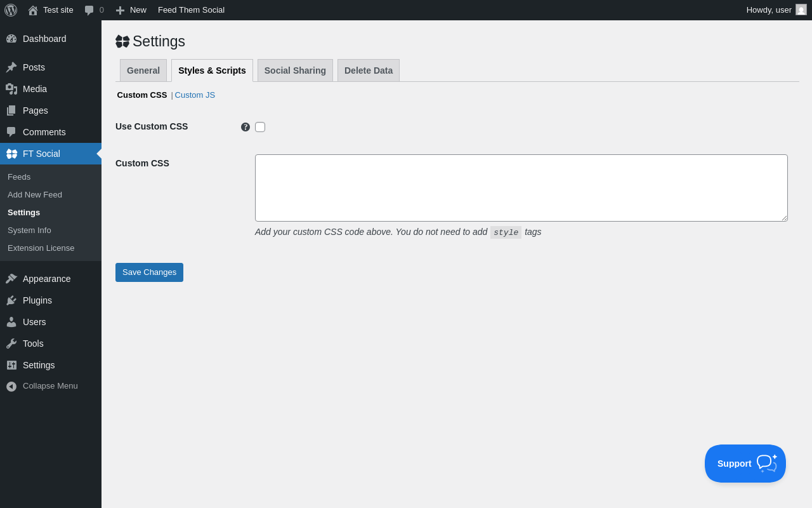This screenshot has height=508, width=812.
Task: Click the Plugins plug icon
Action: (x=11, y=300)
